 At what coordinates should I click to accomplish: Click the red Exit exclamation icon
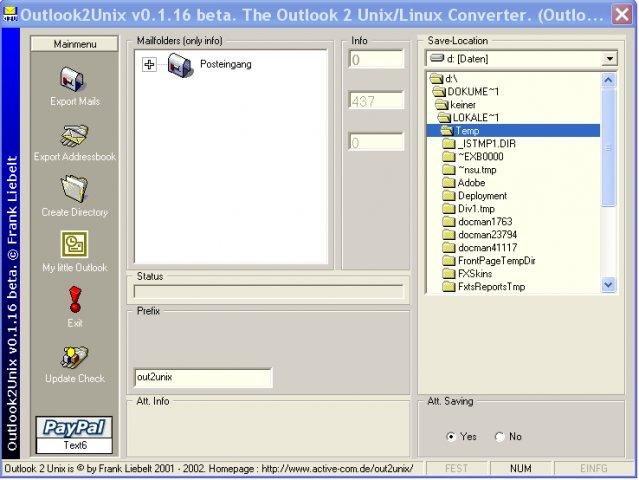tap(75, 299)
